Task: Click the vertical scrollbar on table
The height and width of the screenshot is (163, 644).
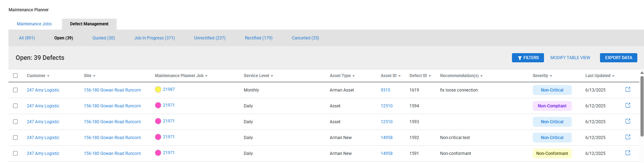Action: [642, 106]
